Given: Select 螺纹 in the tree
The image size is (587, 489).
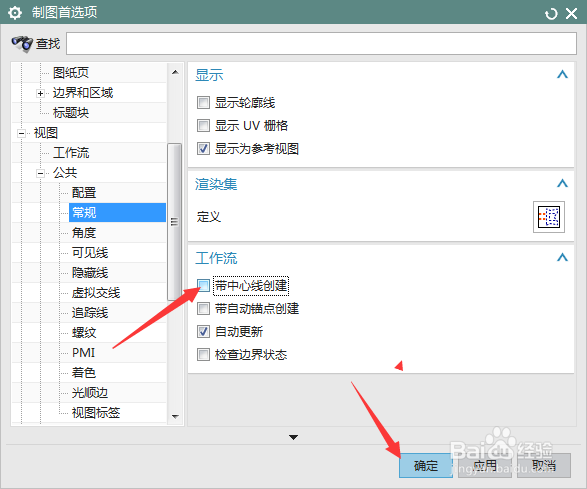Looking at the screenshot, I should point(84,332).
